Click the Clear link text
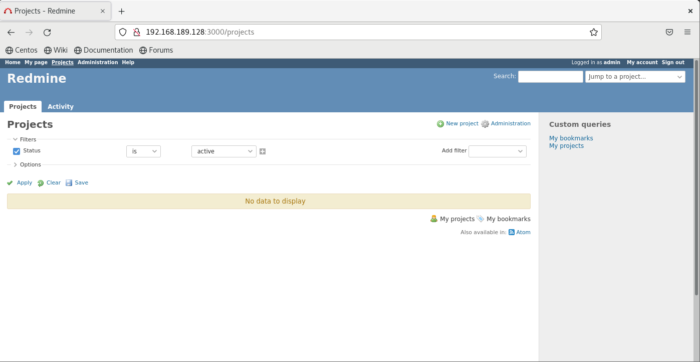 (x=53, y=183)
